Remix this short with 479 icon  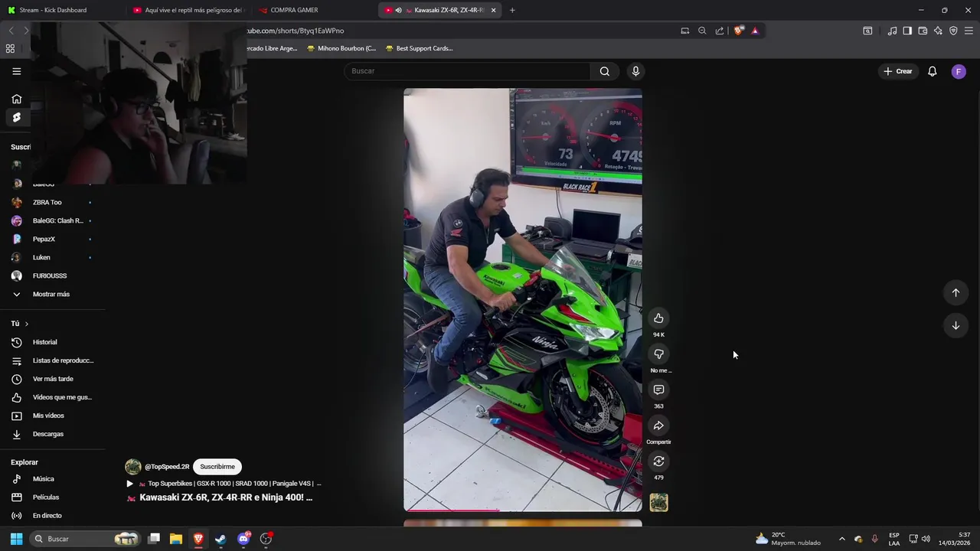click(x=658, y=461)
